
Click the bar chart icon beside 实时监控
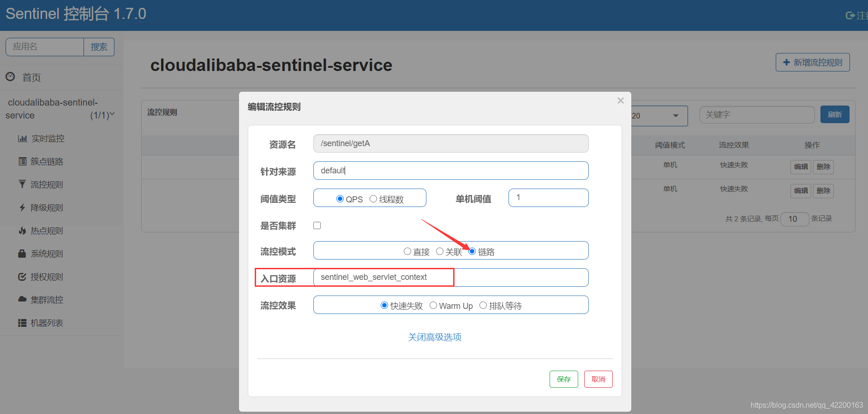click(22, 138)
